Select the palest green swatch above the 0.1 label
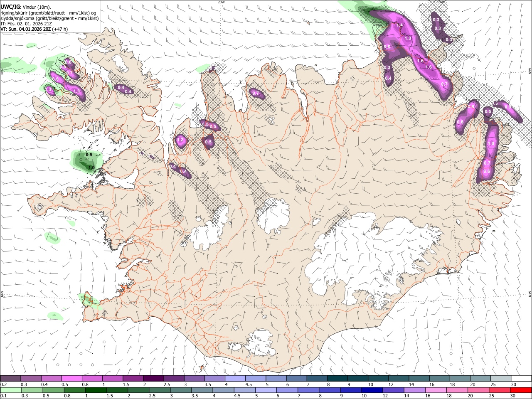 [x=10, y=390]
